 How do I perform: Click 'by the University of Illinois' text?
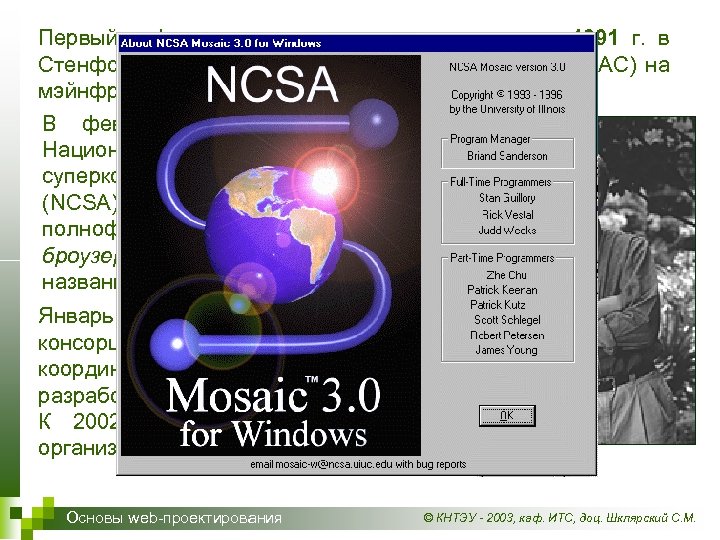coord(507,109)
